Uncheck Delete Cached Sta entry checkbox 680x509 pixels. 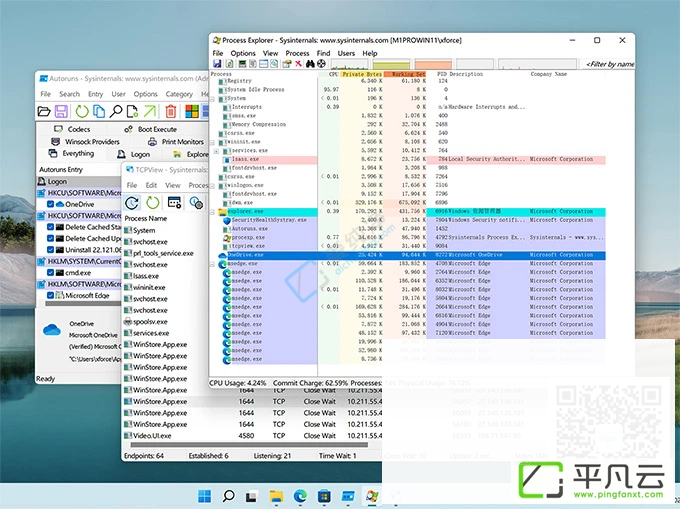click(x=50, y=227)
